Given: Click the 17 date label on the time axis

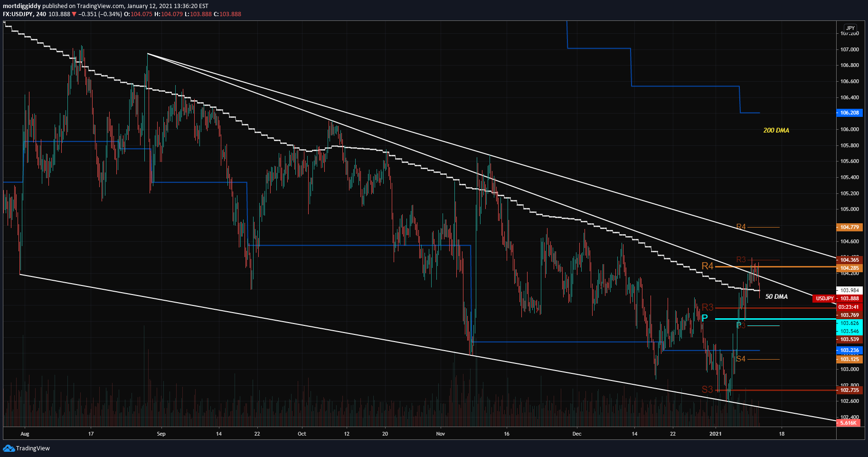Looking at the screenshot, I should (x=91, y=434).
